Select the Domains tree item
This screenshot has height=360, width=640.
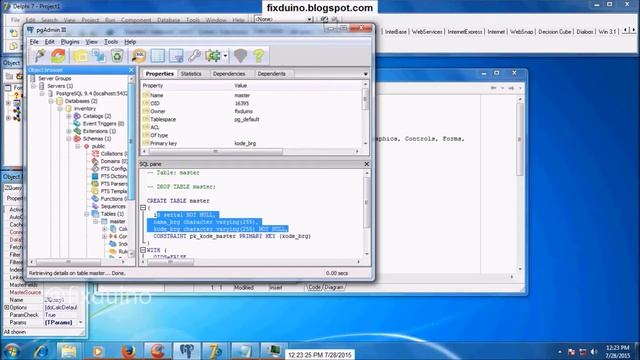click(x=114, y=161)
